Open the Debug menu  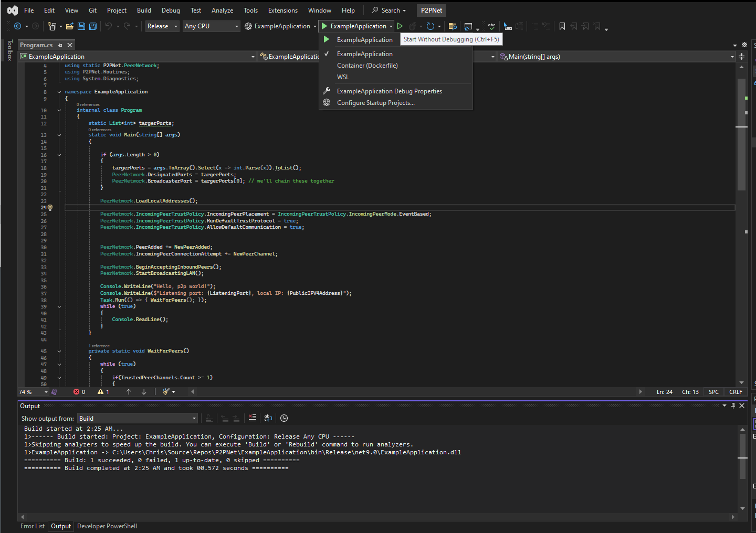click(171, 10)
